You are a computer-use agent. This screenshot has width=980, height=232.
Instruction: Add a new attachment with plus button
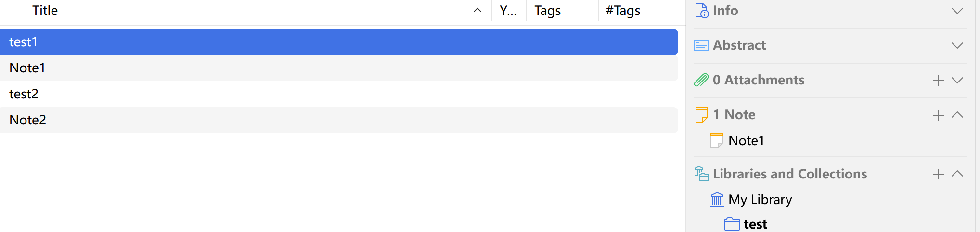coord(939,81)
